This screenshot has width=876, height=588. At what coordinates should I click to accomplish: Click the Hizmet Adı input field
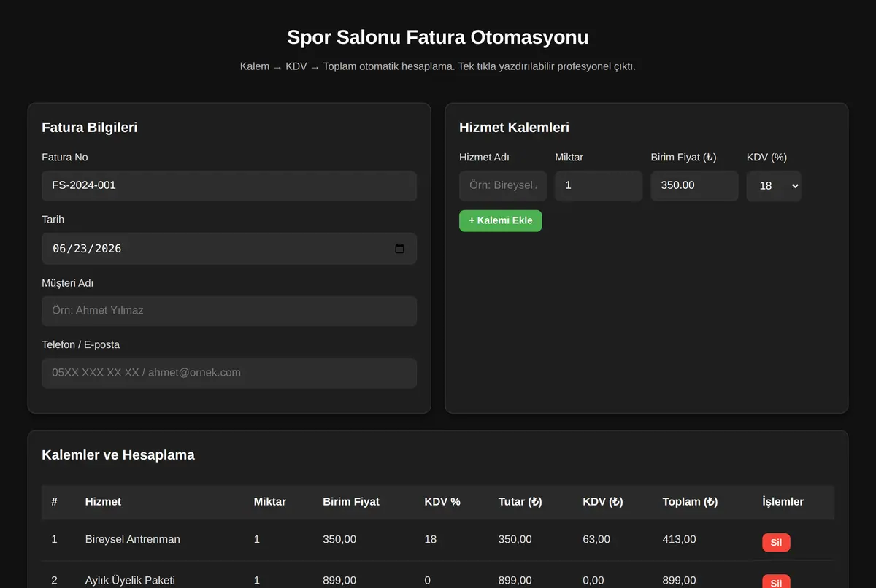point(503,186)
